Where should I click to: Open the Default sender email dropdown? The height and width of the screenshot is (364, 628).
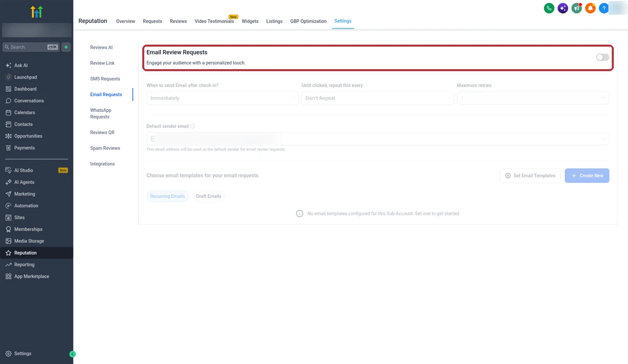coord(378,139)
